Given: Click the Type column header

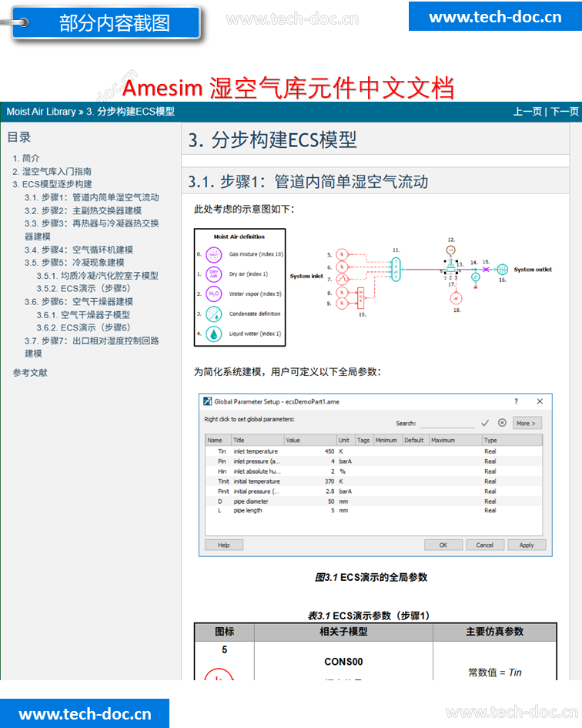Looking at the screenshot, I should (x=512, y=440).
